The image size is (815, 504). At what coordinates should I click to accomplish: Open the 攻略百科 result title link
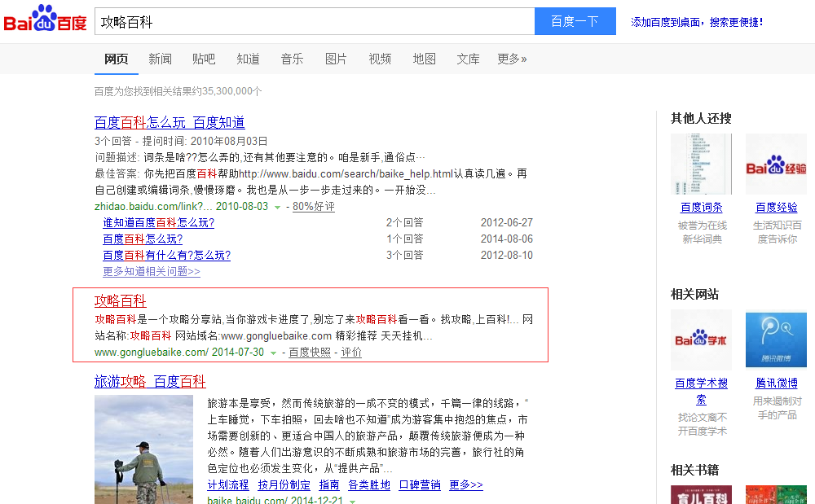(120, 301)
